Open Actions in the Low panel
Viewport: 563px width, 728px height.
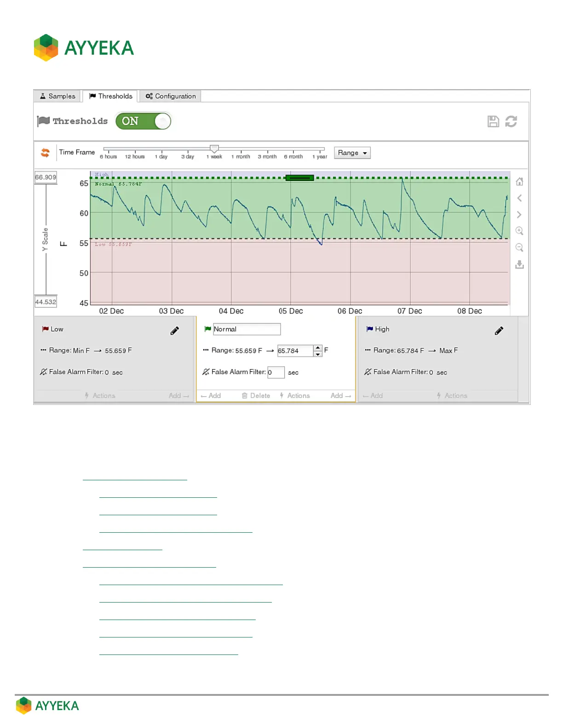pos(100,396)
